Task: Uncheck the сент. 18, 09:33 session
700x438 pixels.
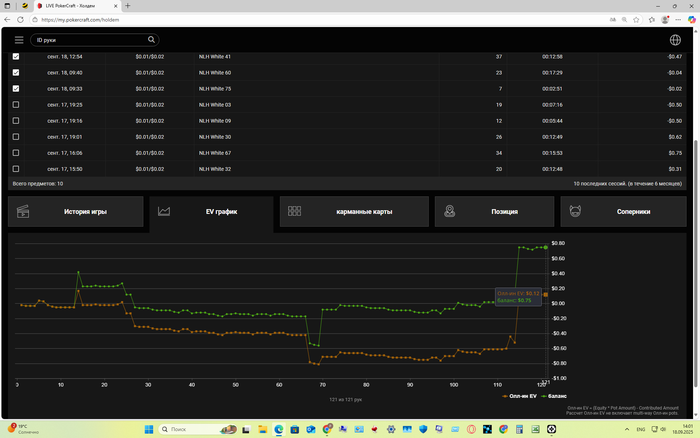Action: tap(16, 89)
